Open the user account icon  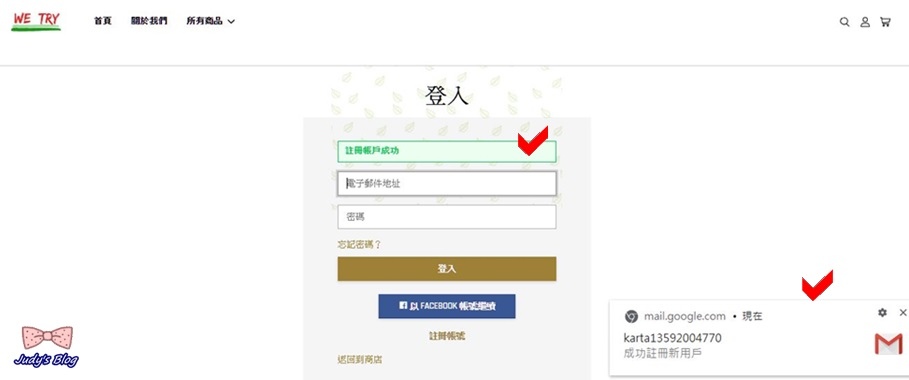tap(865, 22)
